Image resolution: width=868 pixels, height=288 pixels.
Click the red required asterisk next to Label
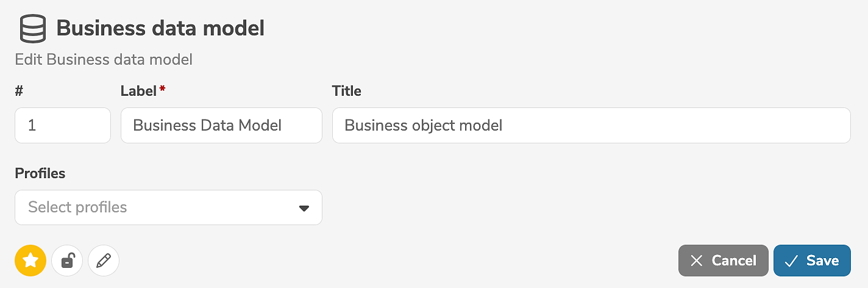162,89
